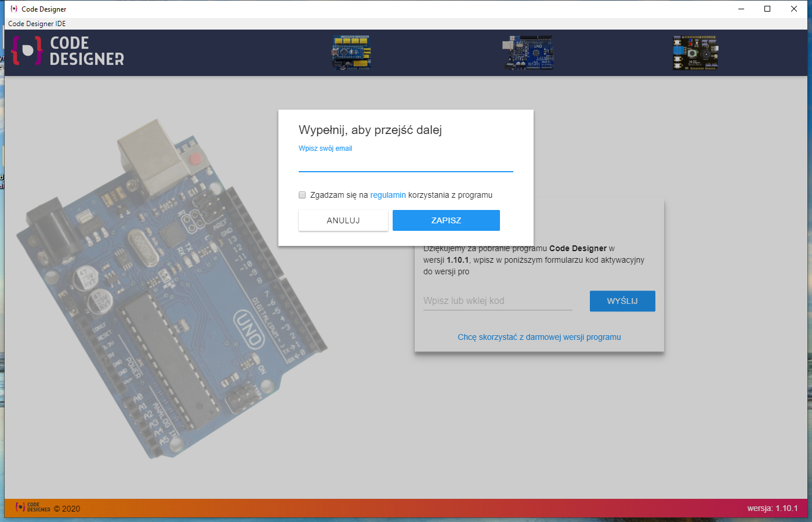Open the regulamin link
The image size is (812, 522).
[x=388, y=195]
